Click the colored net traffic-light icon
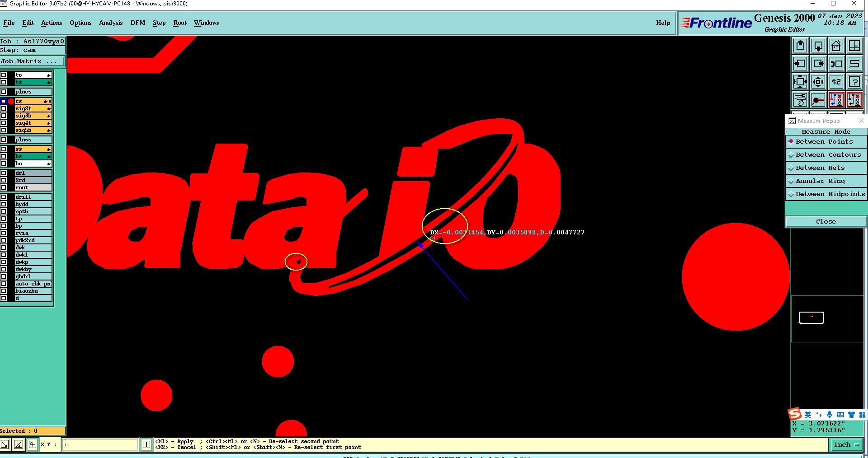This screenshot has height=458, width=868. tap(836, 100)
